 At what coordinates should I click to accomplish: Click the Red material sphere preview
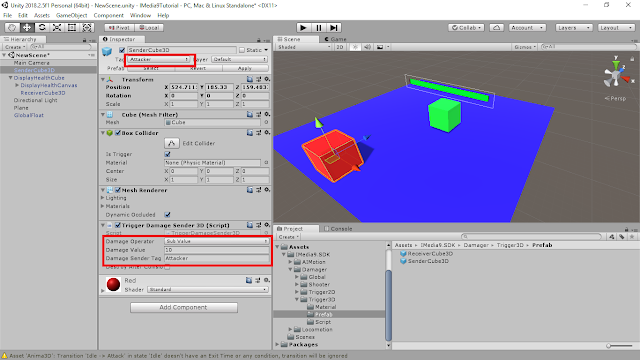tap(113, 284)
